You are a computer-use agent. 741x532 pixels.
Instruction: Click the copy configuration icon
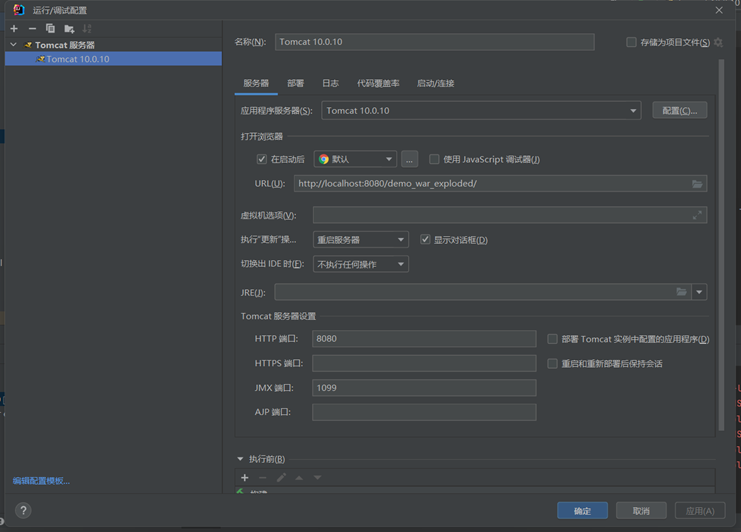(x=50, y=29)
